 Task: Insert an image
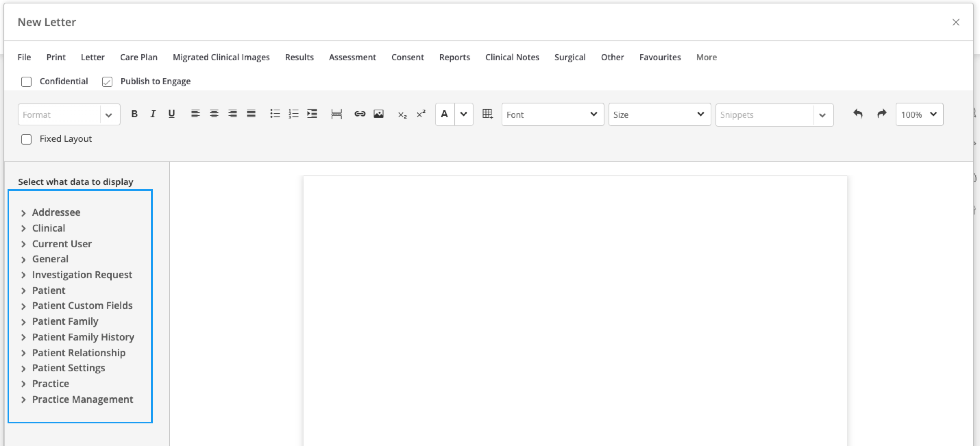pyautogui.click(x=379, y=114)
